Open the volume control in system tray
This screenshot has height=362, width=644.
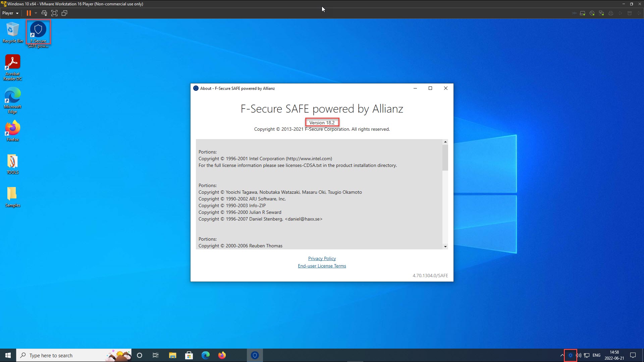(x=579, y=355)
